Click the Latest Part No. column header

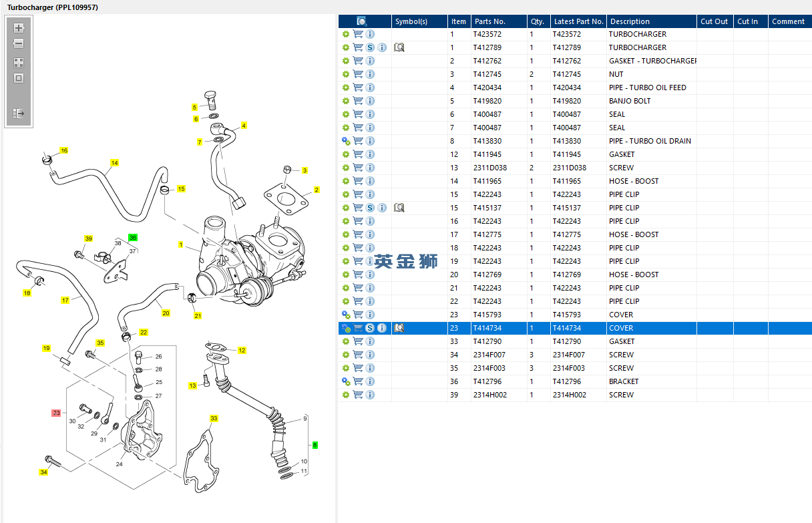(578, 21)
